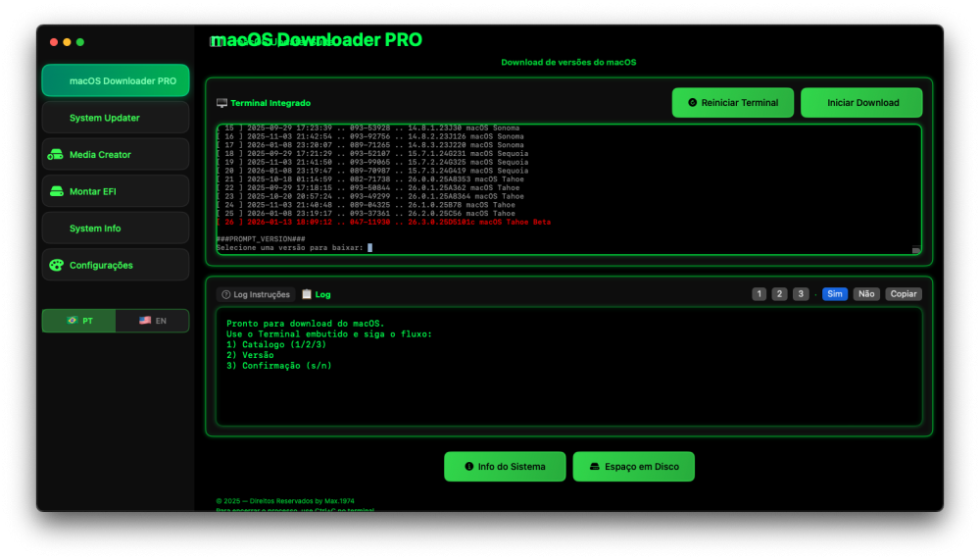Copy log with Copiar button
This screenshot has width=980, height=560.
tap(904, 294)
